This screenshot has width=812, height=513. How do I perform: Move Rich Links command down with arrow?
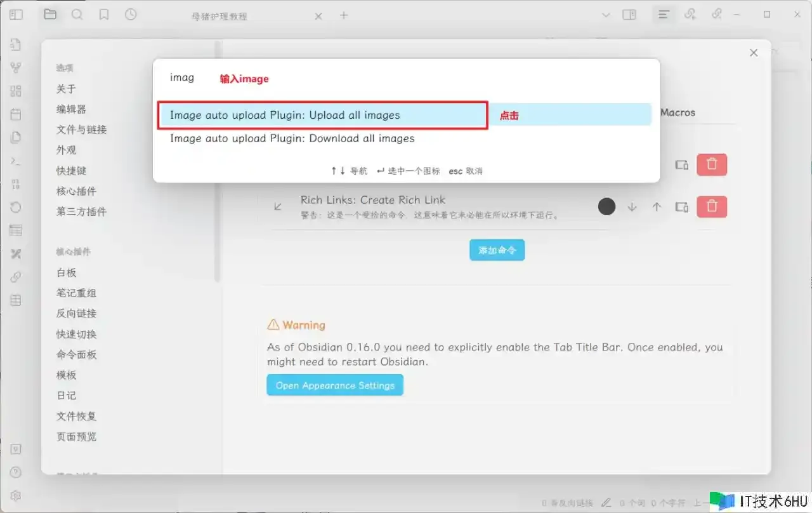(632, 207)
